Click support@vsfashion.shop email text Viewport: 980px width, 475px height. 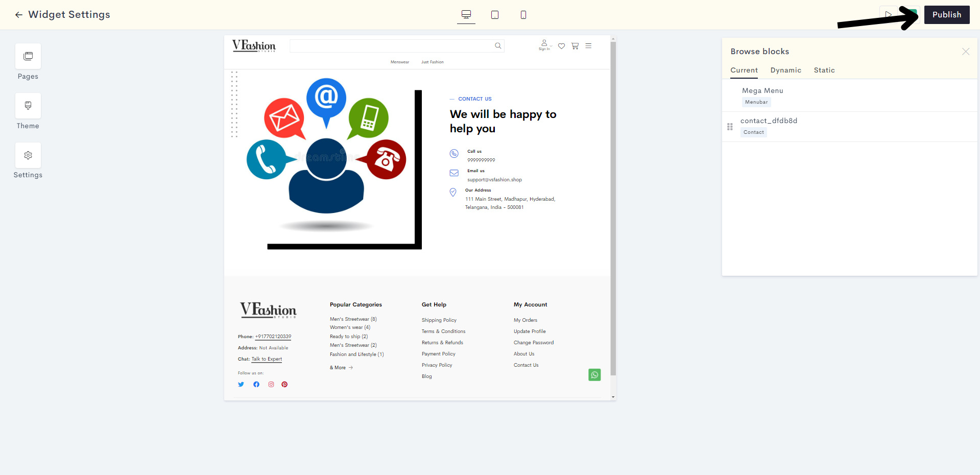(x=494, y=180)
